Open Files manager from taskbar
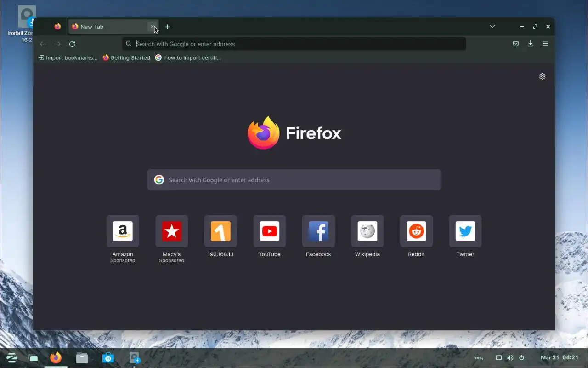The image size is (588, 368). coord(82,357)
